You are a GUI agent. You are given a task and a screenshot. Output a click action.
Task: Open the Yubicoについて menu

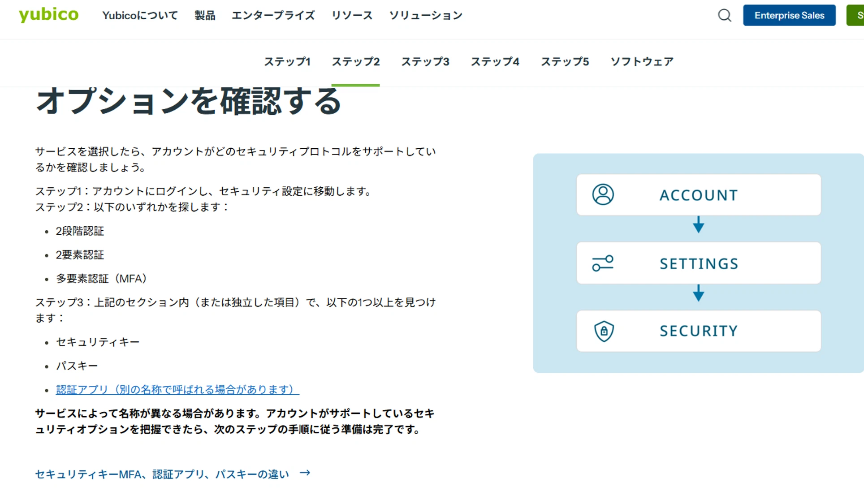pyautogui.click(x=140, y=15)
